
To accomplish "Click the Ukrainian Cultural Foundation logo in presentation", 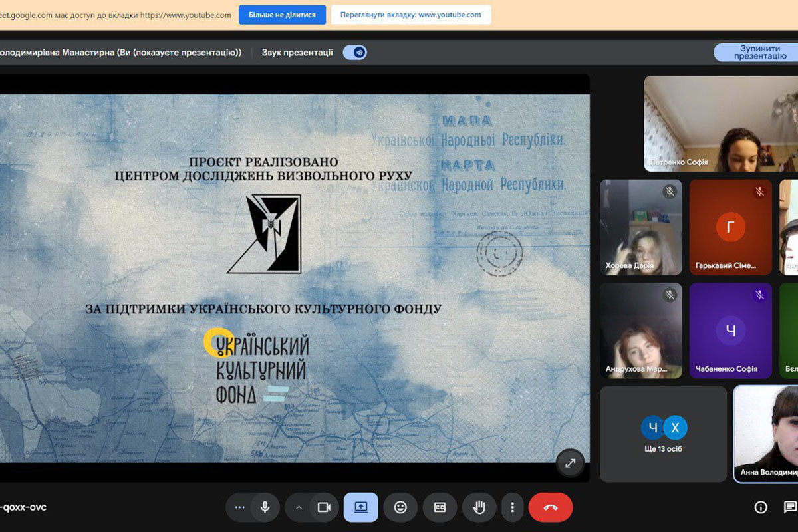I will (x=256, y=366).
